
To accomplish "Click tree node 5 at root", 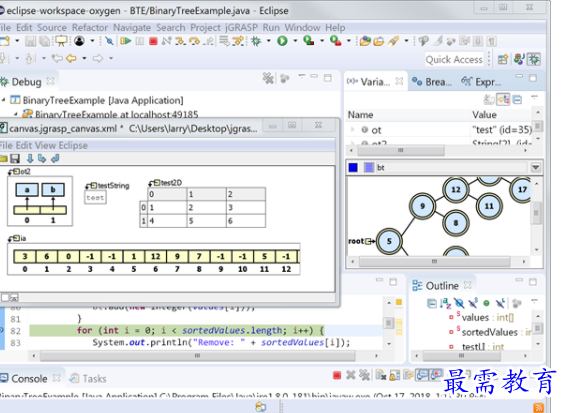I will pos(389,241).
